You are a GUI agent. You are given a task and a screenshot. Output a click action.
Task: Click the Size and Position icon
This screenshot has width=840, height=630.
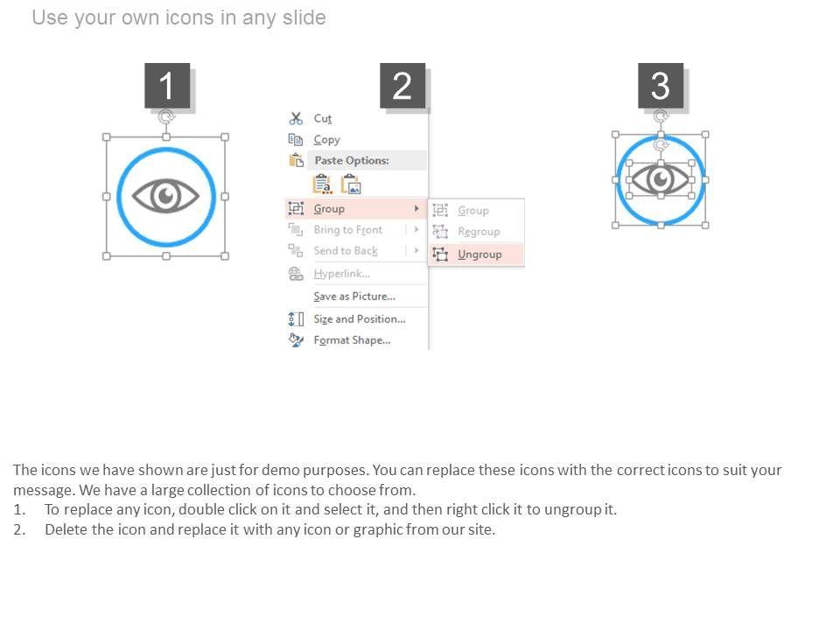[296, 319]
